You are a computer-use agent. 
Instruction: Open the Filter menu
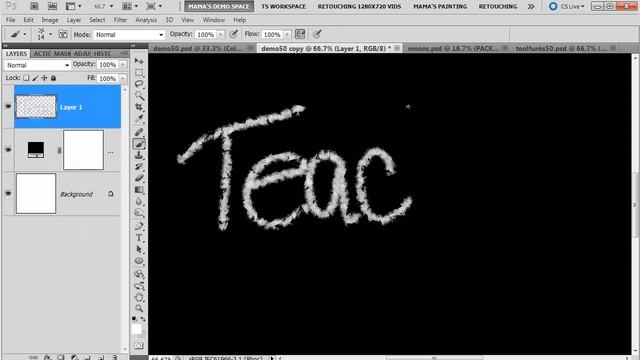click(x=120, y=20)
